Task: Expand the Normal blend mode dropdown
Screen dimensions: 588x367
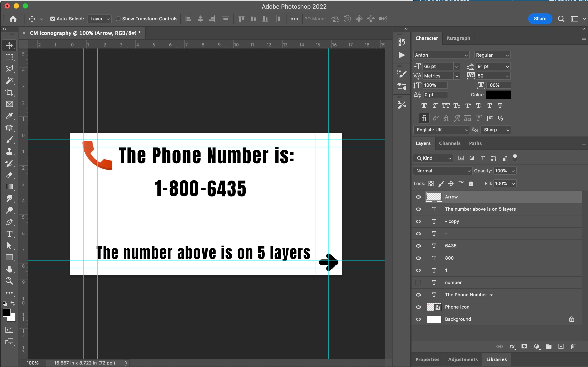Action: (442, 171)
